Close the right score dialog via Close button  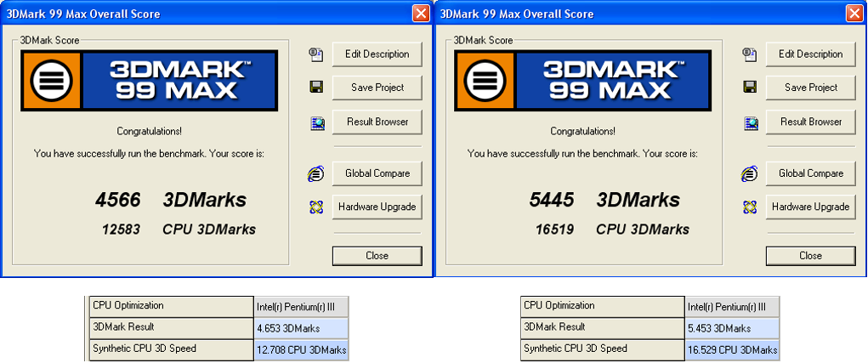[x=810, y=256]
